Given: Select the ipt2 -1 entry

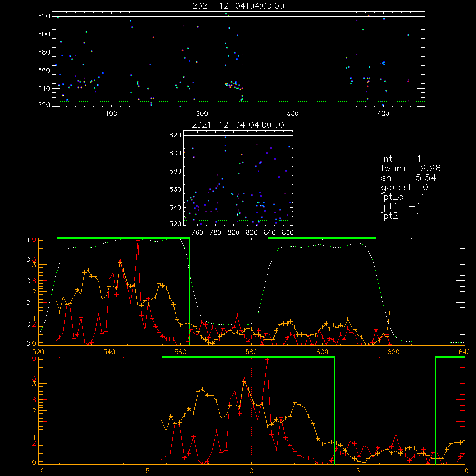Looking at the screenshot, I should click(x=401, y=216).
